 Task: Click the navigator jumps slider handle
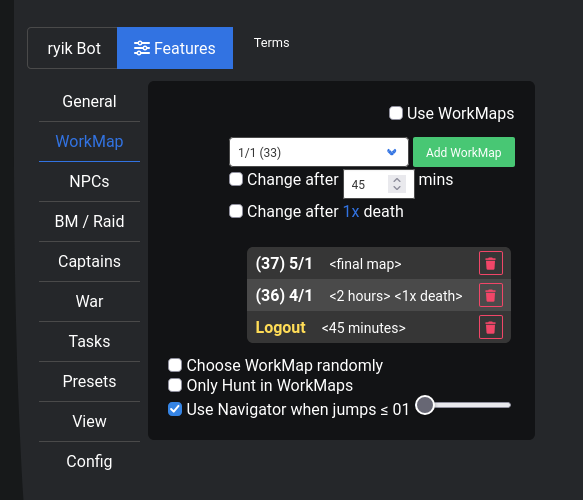[425, 405]
